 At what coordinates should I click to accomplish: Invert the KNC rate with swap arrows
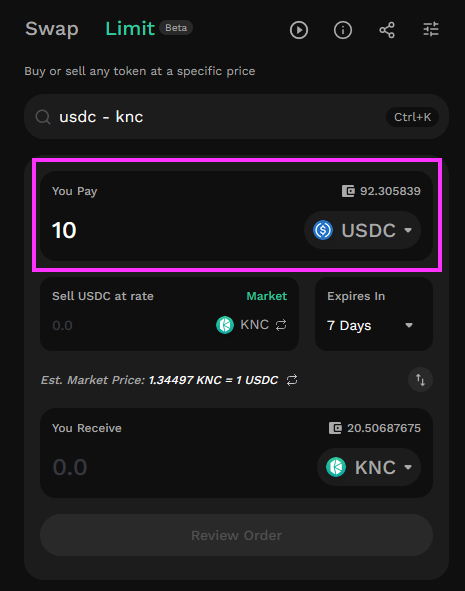click(281, 325)
